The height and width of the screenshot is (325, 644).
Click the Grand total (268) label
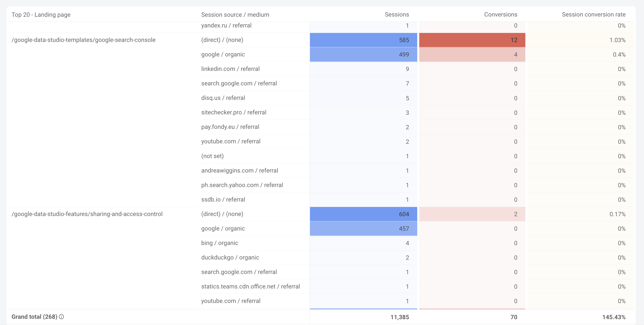[x=35, y=317]
